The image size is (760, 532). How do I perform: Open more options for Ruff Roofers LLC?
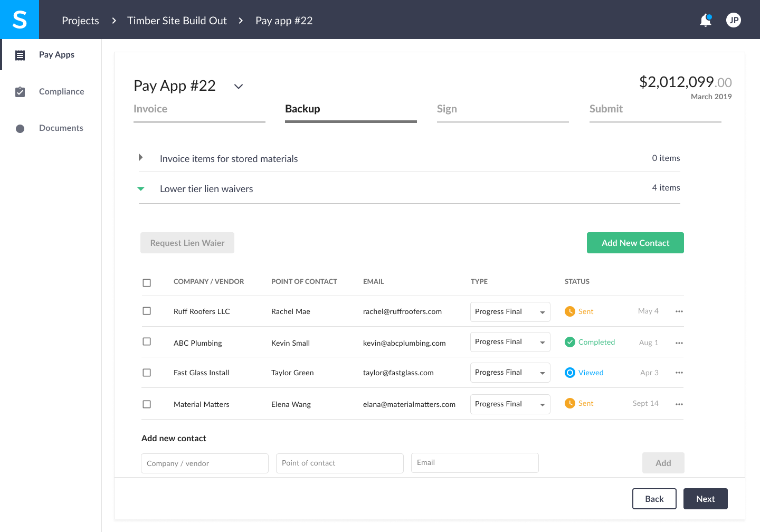(x=679, y=311)
